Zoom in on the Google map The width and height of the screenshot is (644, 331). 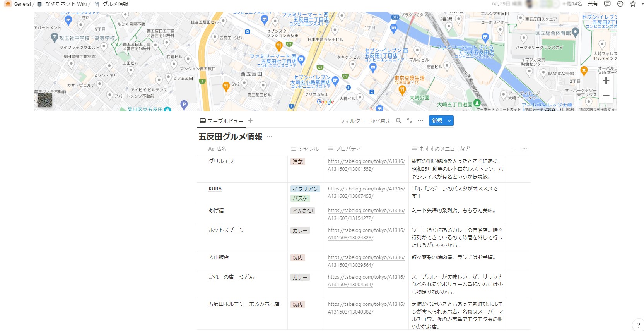(x=606, y=81)
